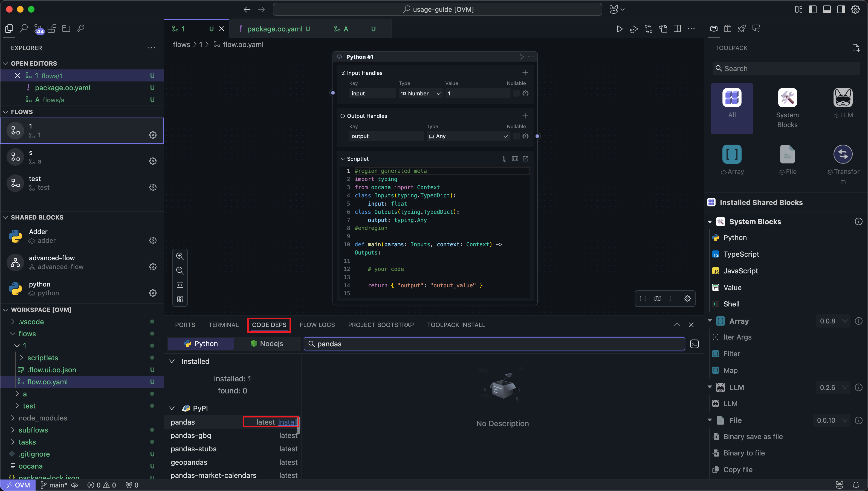Switch to the TERMINAL panel tab
Image resolution: width=868 pixels, height=491 pixels.
[x=223, y=325]
